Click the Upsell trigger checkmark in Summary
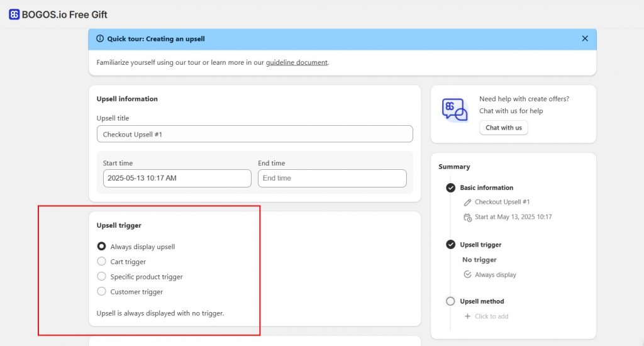Image resolution: width=644 pixels, height=346 pixels. [x=450, y=245]
